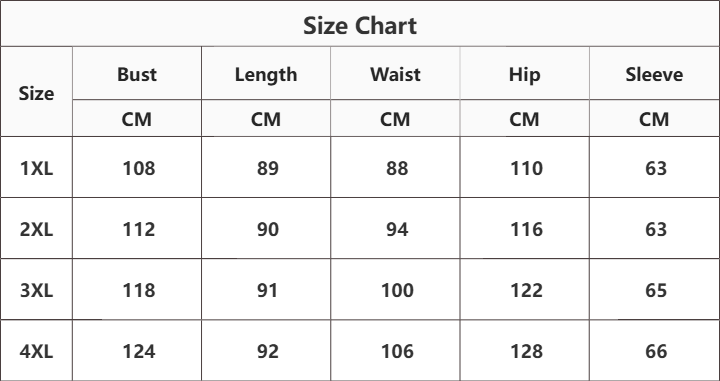This screenshot has height=381, width=720.
Task: Select the 4XL bust value 124
Action: click(x=139, y=351)
